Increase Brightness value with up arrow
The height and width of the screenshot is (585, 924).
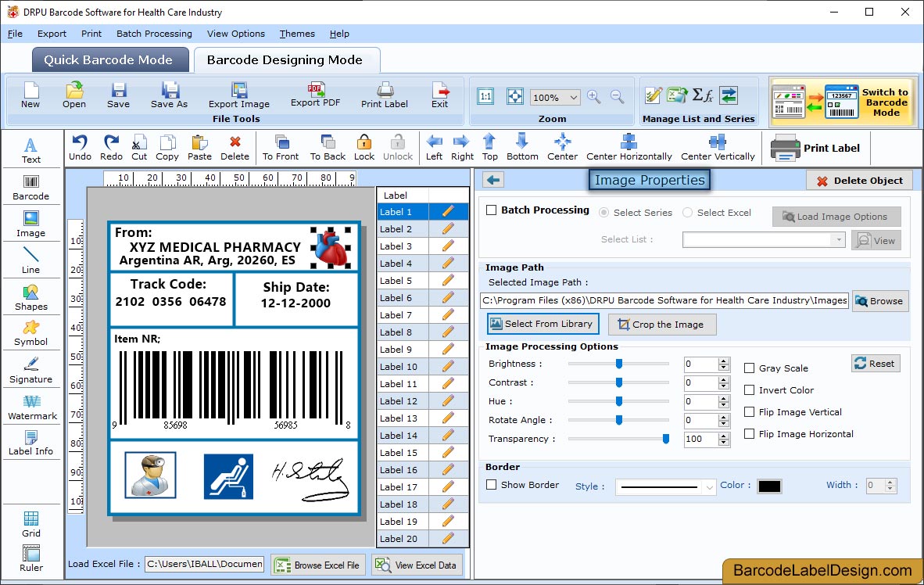[x=724, y=361]
